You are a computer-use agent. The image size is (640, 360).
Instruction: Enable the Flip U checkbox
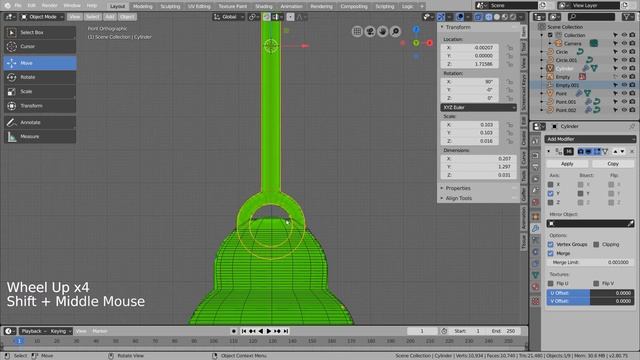pos(550,283)
